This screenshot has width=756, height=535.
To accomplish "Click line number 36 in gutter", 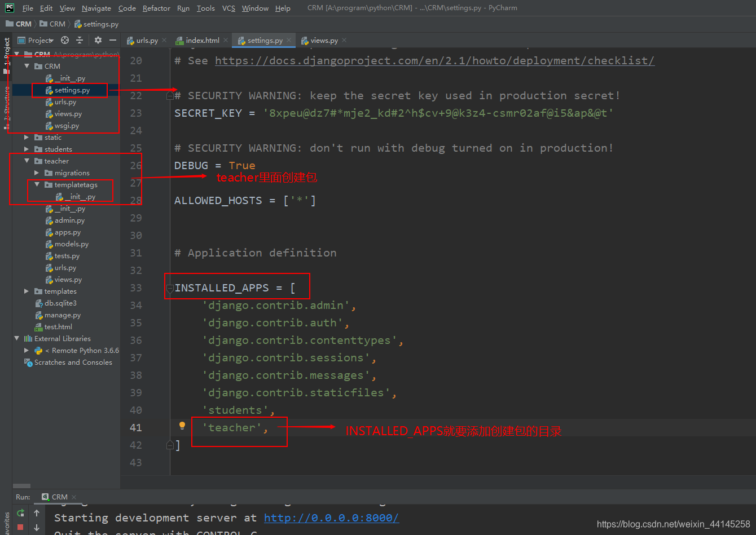I will pos(136,340).
